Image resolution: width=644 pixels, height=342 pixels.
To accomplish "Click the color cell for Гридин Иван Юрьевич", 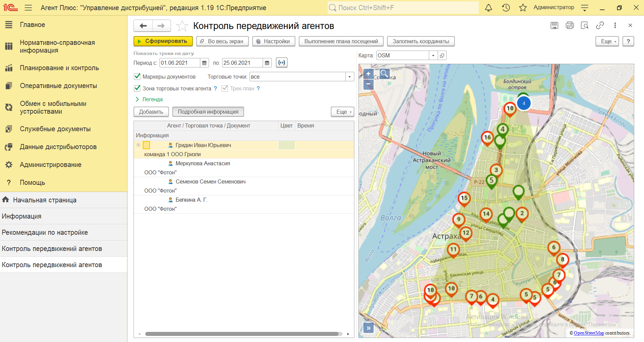I will (287, 145).
